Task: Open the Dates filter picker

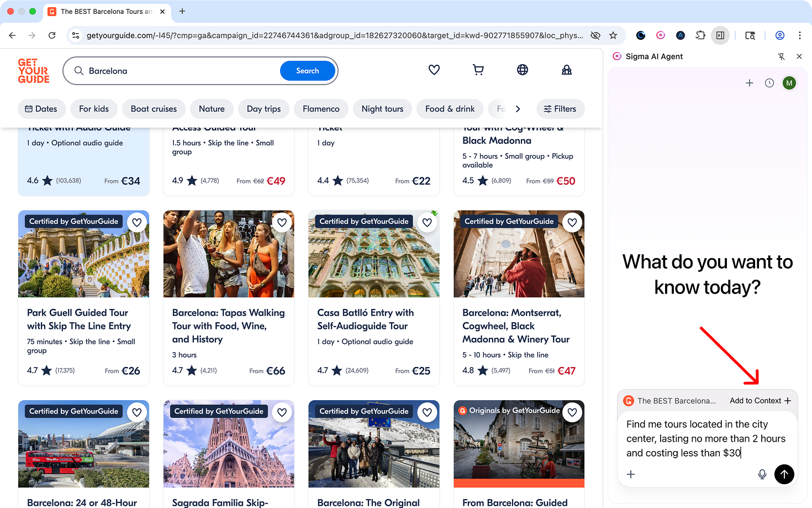Action: pyautogui.click(x=41, y=109)
